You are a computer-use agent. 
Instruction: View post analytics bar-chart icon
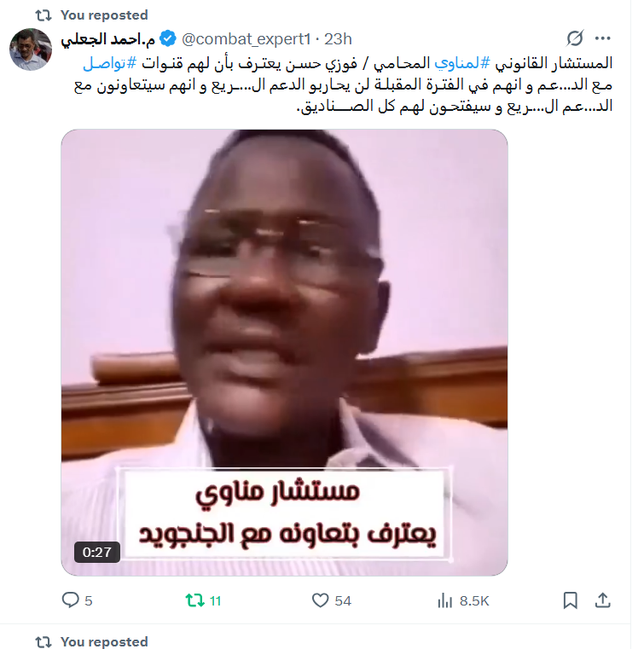click(445, 600)
